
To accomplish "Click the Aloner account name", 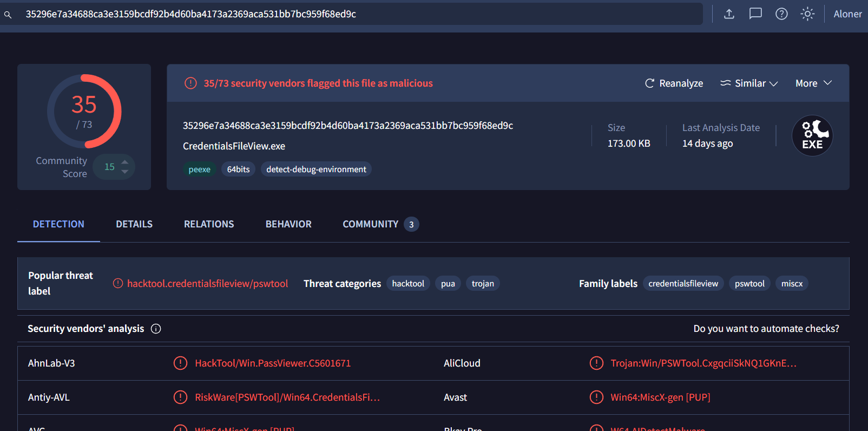I will 847,14.
